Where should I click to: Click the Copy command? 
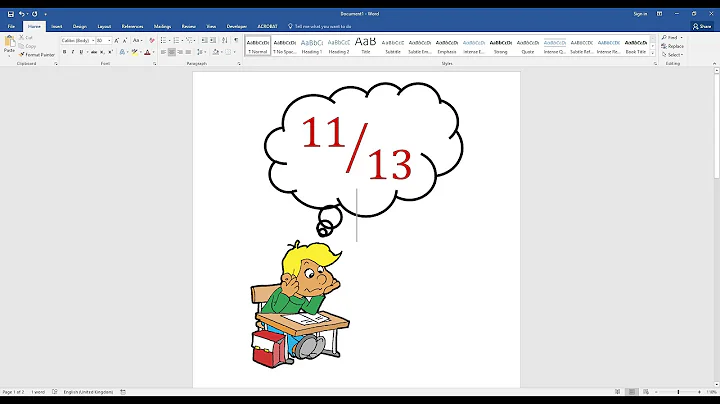click(x=27, y=46)
